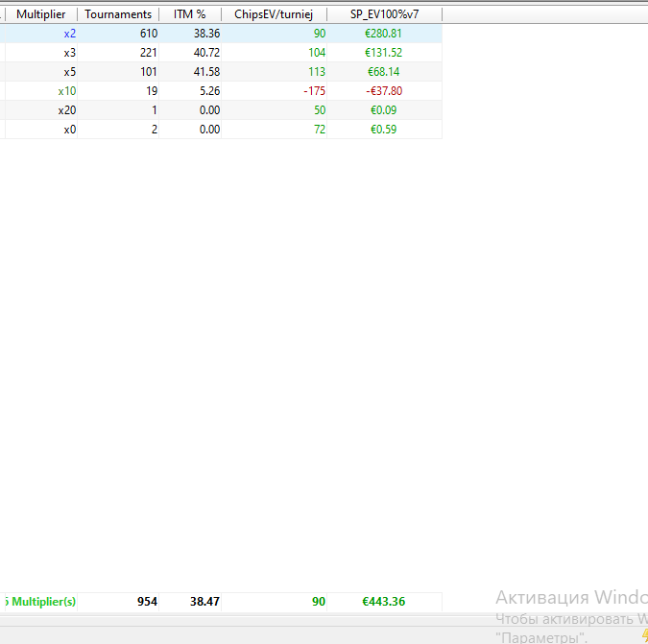Click EV value €0.09
This screenshot has width=648, height=644.
click(383, 110)
